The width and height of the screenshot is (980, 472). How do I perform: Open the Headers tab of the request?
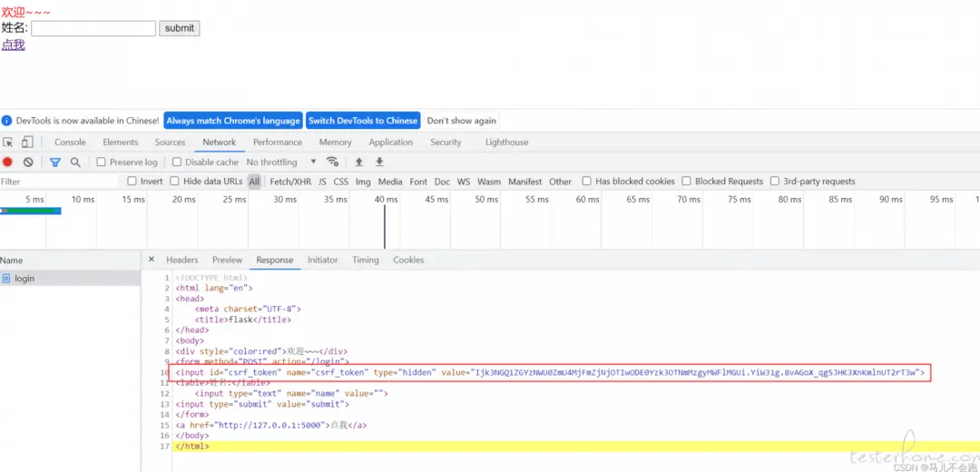tap(181, 260)
